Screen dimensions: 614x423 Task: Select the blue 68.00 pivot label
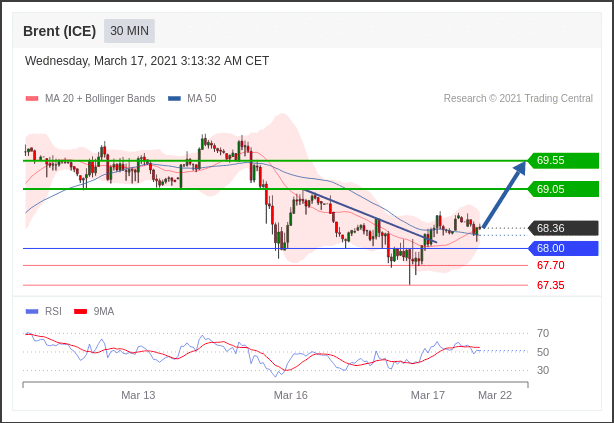(x=564, y=248)
